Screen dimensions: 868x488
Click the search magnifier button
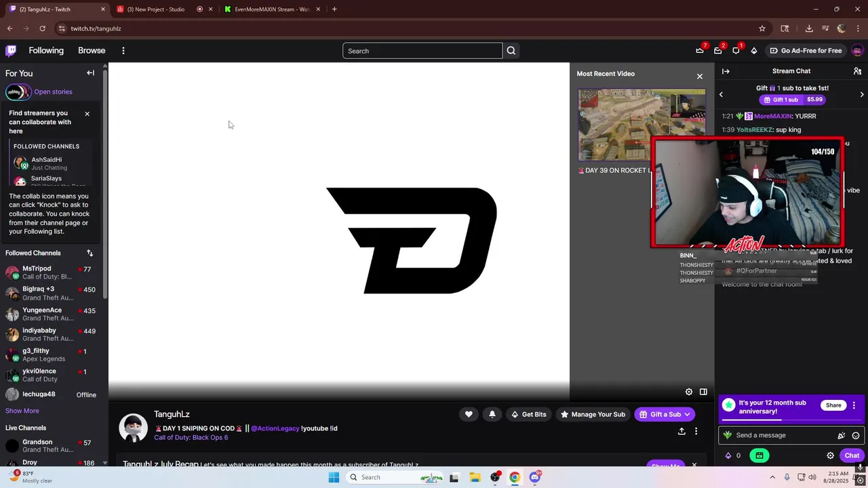tap(511, 51)
